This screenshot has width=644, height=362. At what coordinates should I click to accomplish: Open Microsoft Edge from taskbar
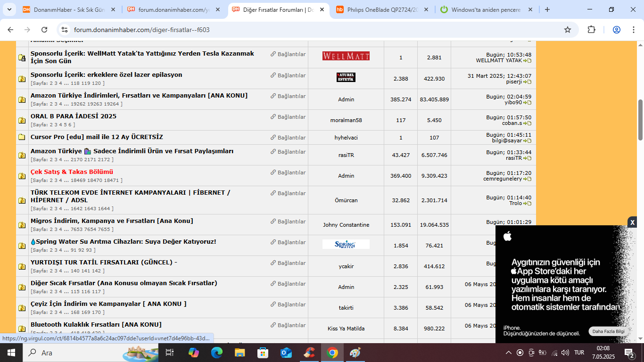pyautogui.click(x=217, y=353)
